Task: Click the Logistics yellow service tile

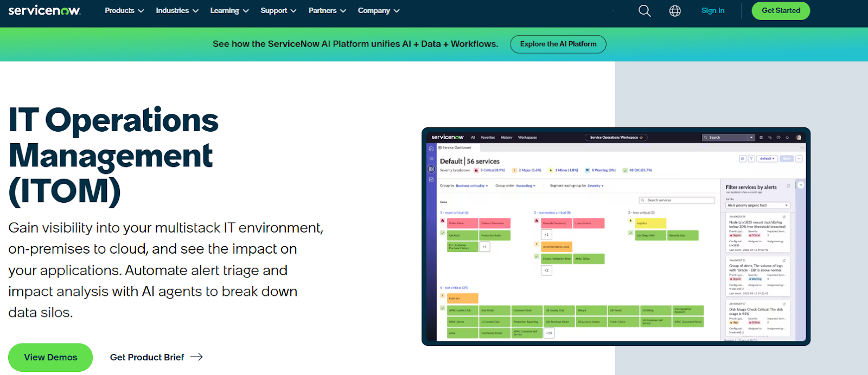Action: pyautogui.click(x=650, y=223)
